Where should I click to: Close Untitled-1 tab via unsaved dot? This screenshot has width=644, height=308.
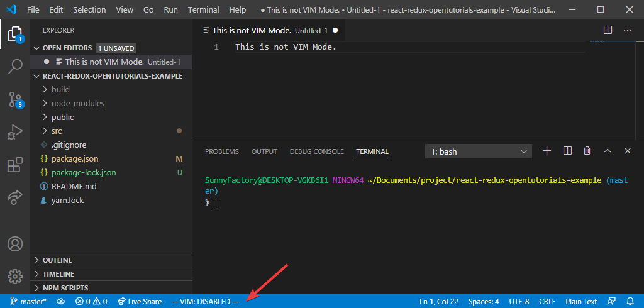point(335,30)
